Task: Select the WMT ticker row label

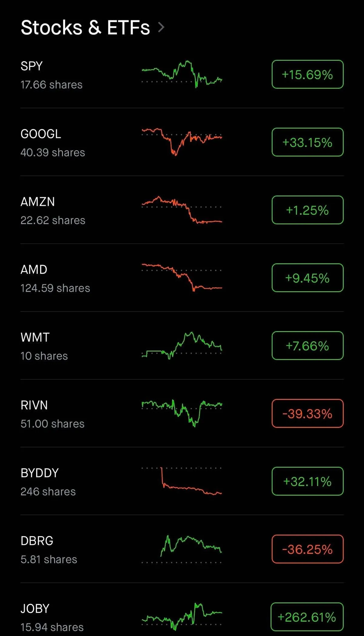Action: pos(35,337)
